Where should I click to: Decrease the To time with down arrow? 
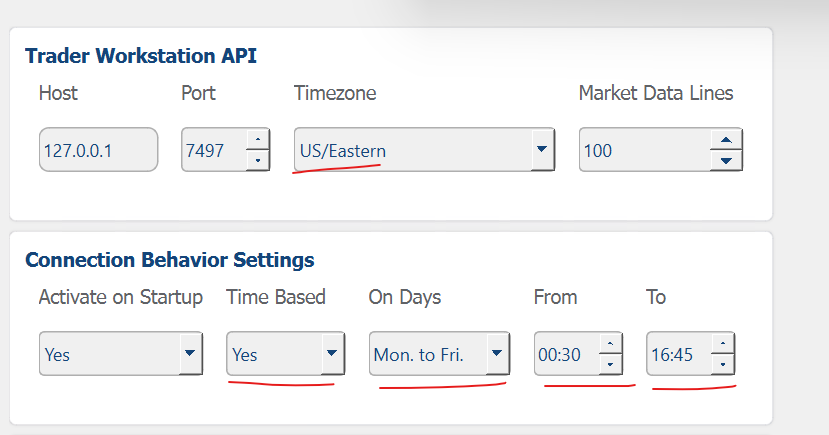click(x=723, y=364)
